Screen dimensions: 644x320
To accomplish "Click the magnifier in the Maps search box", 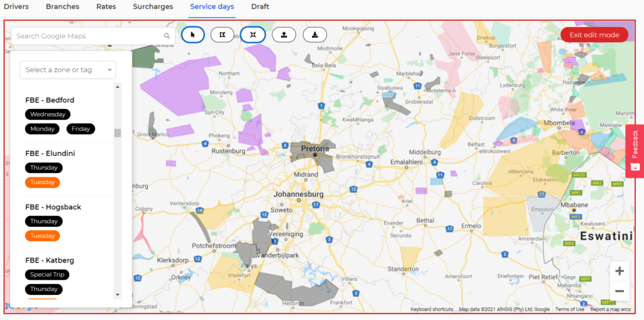I will pos(167,36).
